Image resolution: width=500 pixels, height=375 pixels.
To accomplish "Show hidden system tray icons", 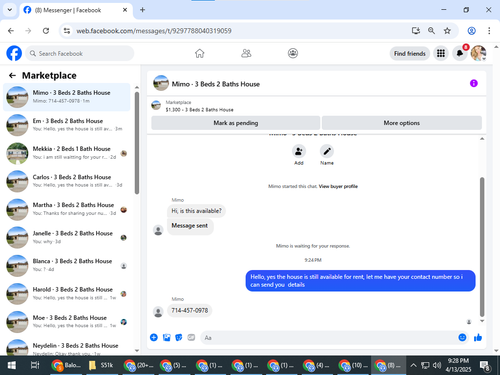I will (413, 366).
